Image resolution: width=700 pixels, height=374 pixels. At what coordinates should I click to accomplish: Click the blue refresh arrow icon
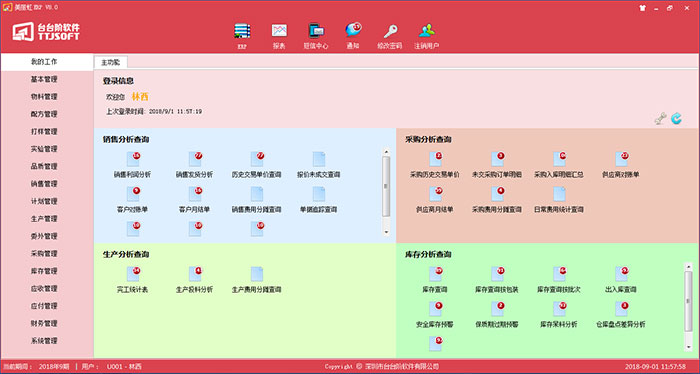point(676,118)
